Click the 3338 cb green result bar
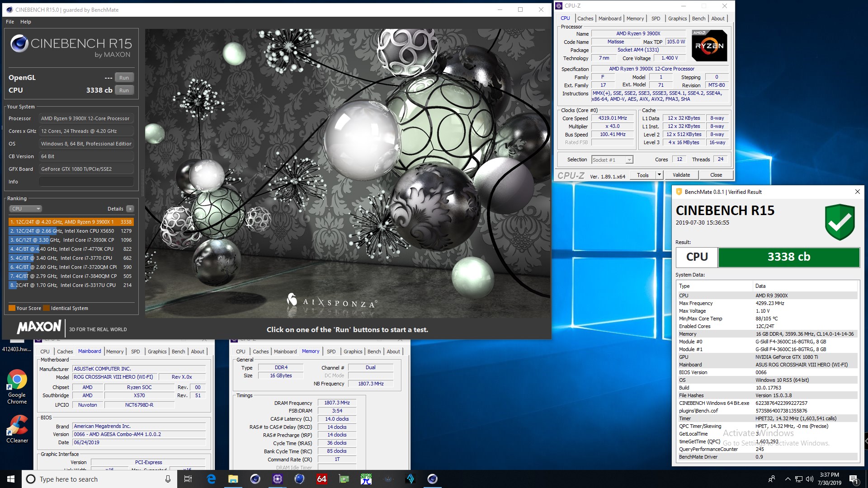 pyautogui.click(x=788, y=257)
